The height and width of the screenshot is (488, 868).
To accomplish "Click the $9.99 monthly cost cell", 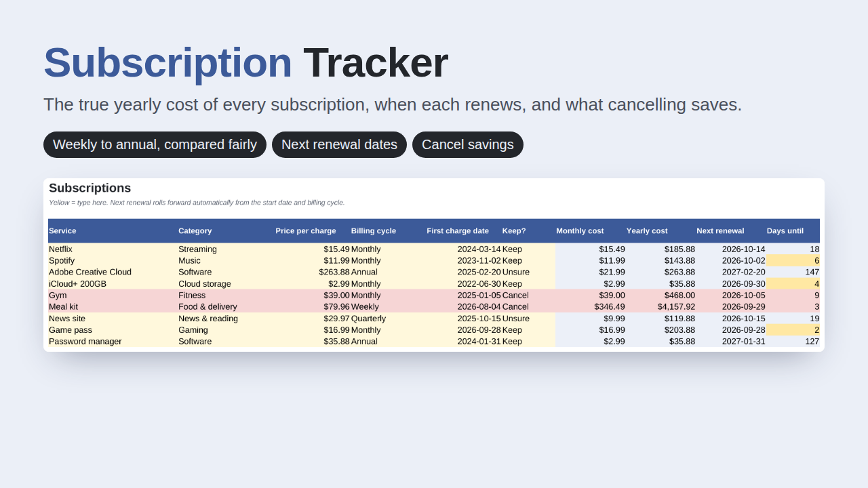I will (591, 319).
